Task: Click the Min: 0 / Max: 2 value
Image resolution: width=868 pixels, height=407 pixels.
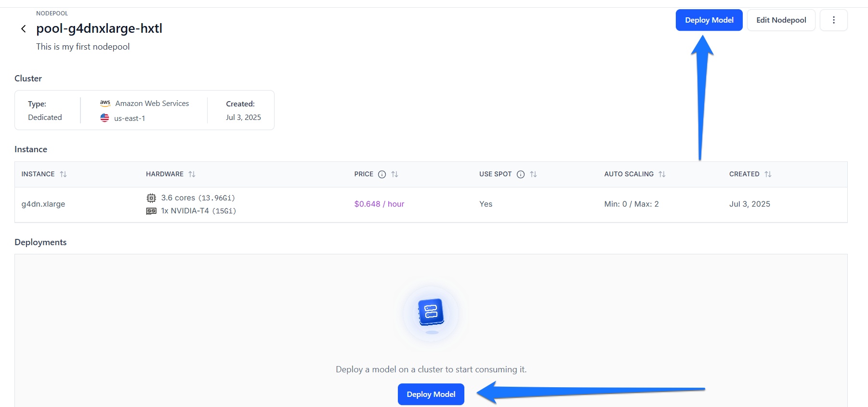Action: click(631, 204)
